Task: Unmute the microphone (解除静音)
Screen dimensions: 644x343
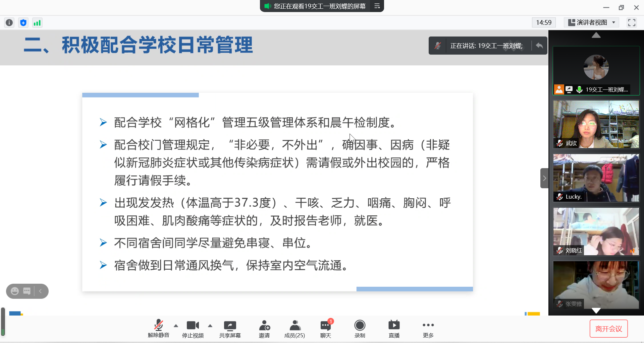Action: click(x=159, y=329)
